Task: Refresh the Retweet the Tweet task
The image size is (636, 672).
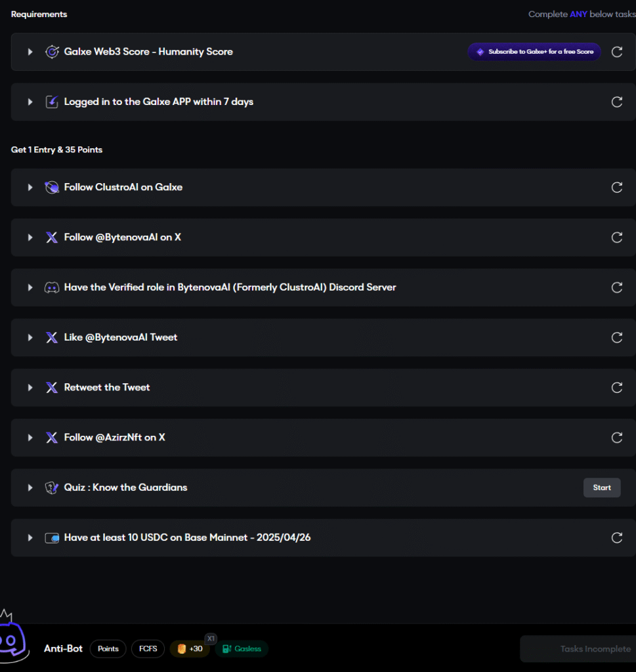Action: 617,387
